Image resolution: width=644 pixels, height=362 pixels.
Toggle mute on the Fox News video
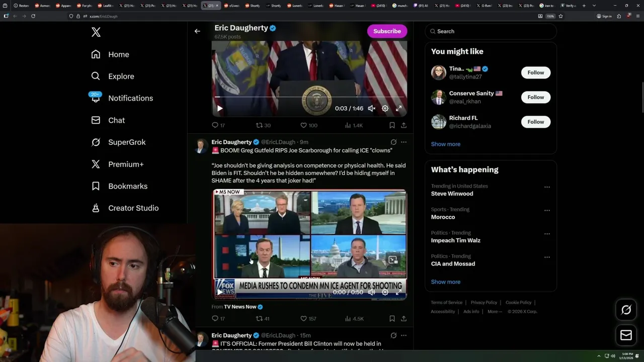(371, 292)
